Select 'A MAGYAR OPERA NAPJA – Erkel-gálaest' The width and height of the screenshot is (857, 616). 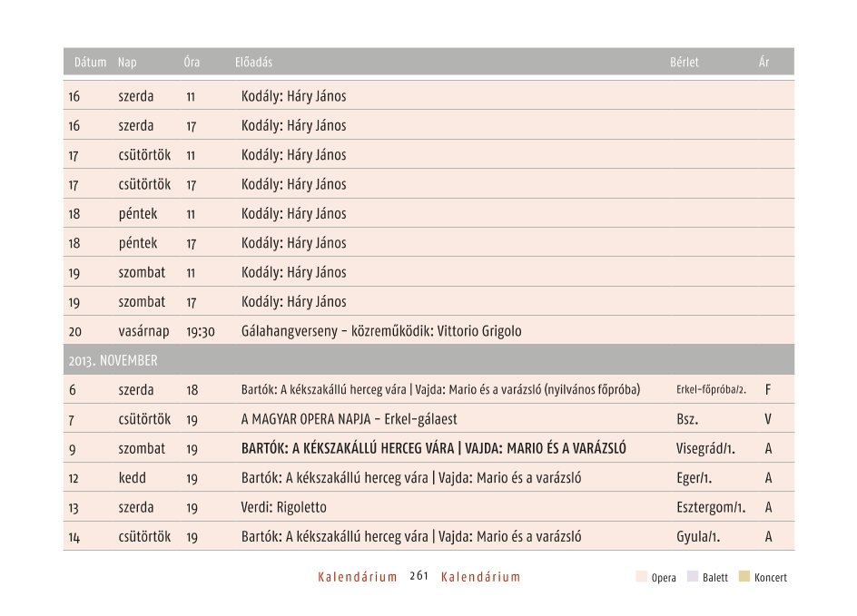349,419
